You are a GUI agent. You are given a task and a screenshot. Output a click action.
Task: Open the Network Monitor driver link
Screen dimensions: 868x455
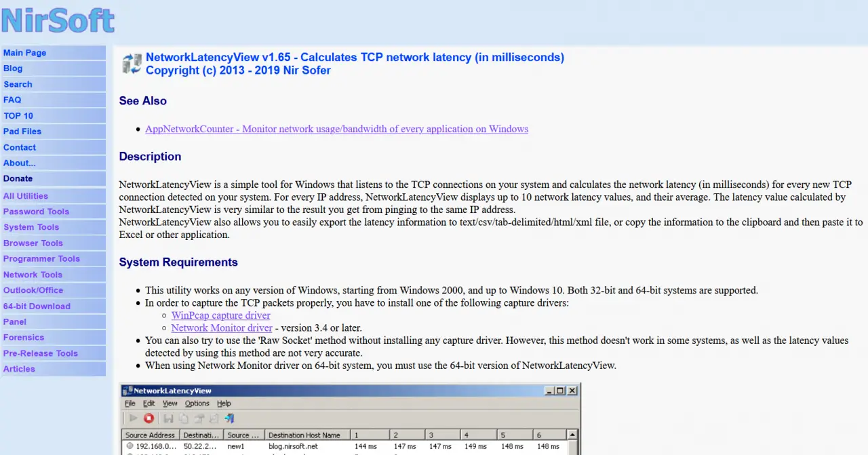click(222, 328)
